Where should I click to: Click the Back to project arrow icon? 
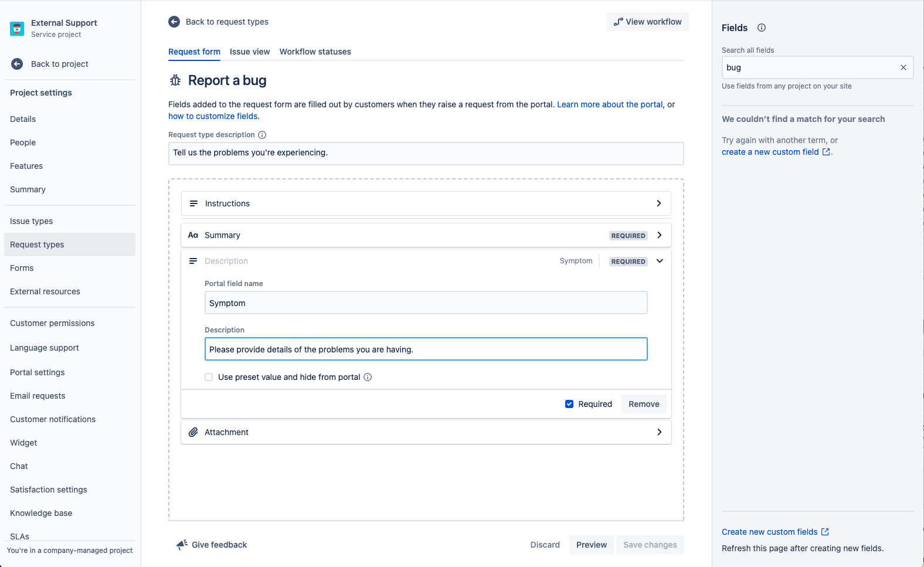[x=17, y=64]
